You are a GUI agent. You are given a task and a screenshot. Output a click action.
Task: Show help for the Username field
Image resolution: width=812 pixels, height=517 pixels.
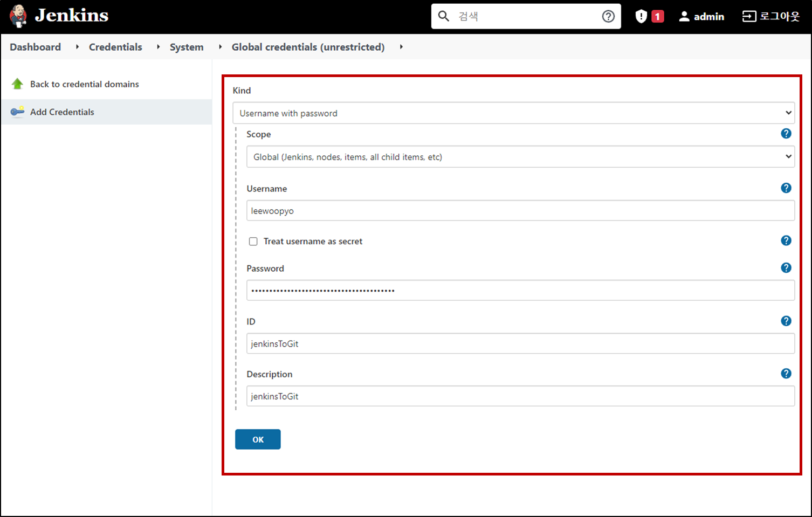pos(786,188)
